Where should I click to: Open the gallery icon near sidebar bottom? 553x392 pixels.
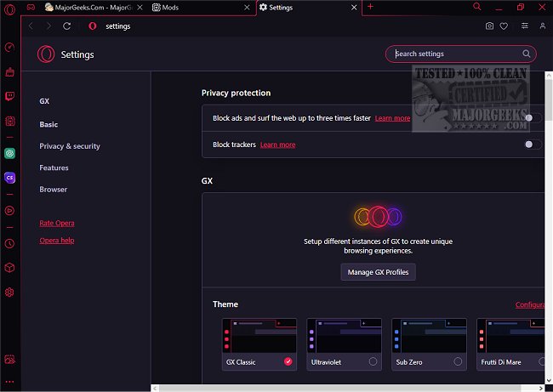coord(9,359)
